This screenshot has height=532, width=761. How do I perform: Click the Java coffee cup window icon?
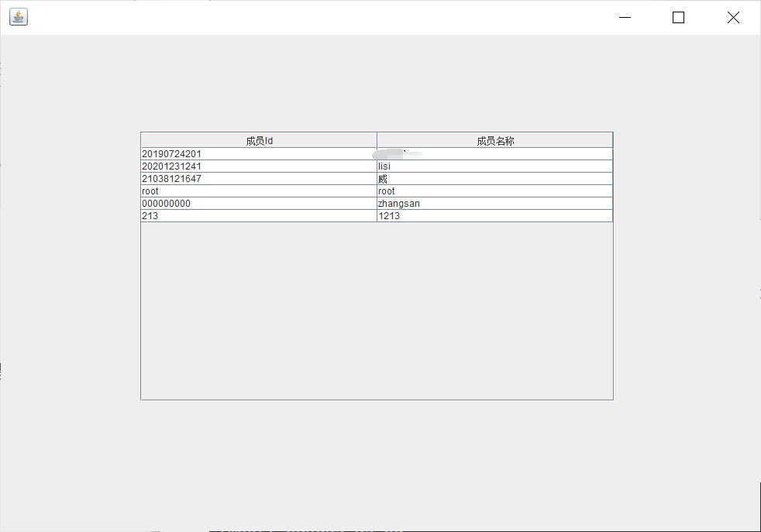pos(19,17)
